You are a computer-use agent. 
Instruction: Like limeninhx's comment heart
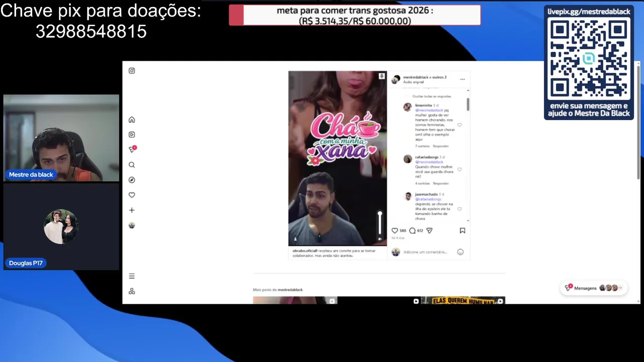point(459,125)
